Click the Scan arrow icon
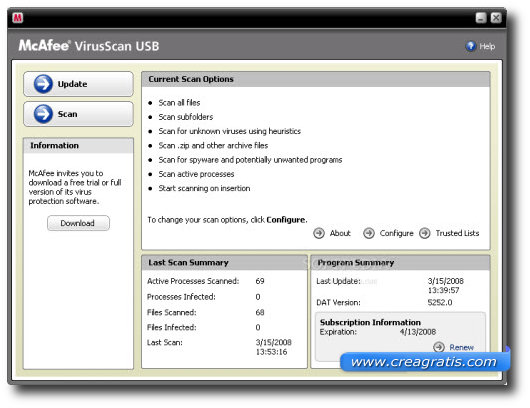The image size is (530, 408). (x=43, y=114)
